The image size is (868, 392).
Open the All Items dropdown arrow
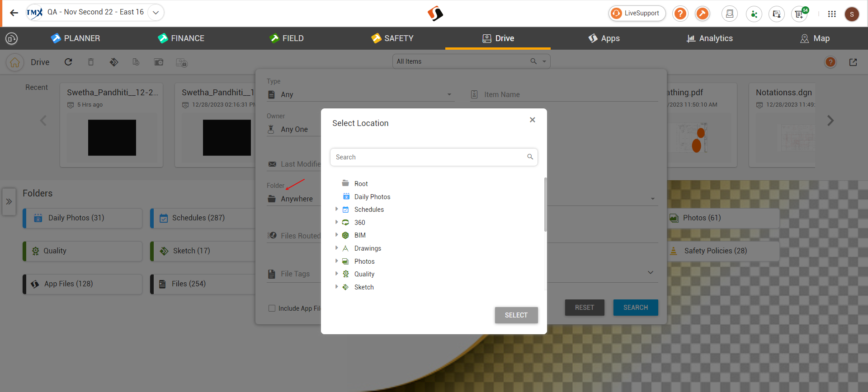[544, 61]
